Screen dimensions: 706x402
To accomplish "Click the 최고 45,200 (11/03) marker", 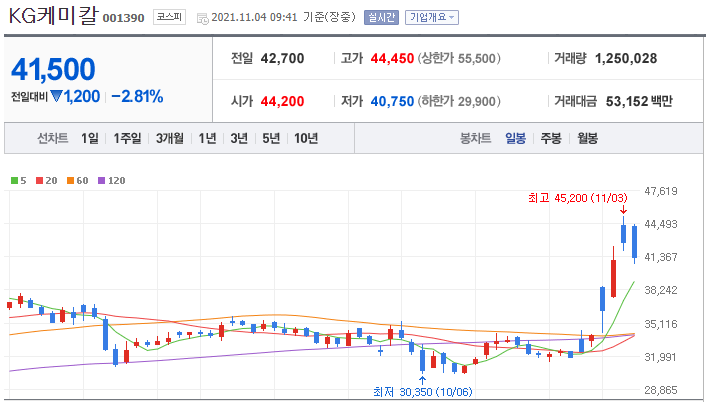I will click(x=578, y=198).
